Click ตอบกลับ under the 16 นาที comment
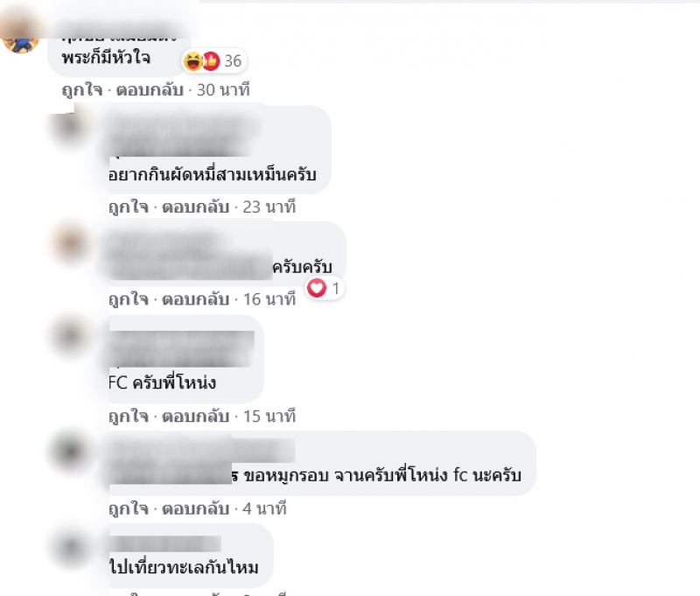Viewport: 700px width, 596px height. coord(195,299)
